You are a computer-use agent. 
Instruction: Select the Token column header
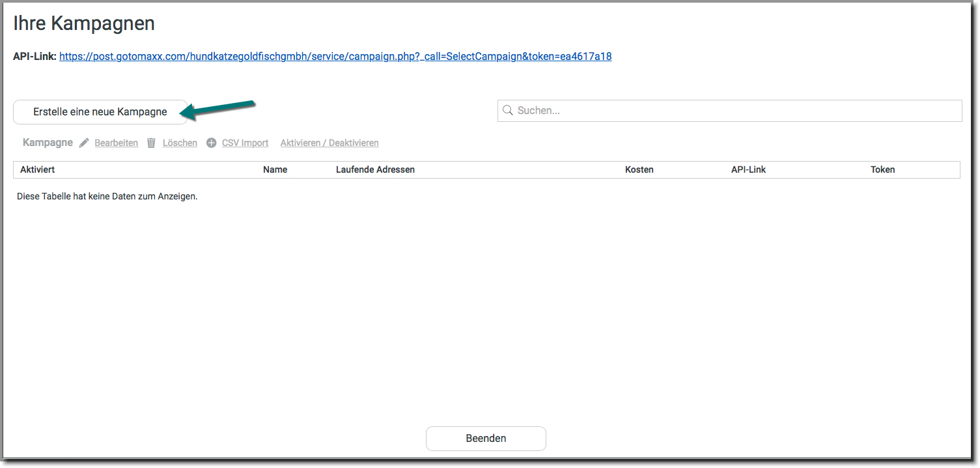click(x=882, y=169)
